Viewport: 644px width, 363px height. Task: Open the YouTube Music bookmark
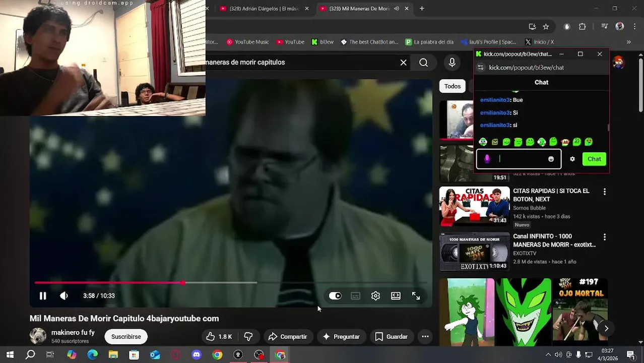(247, 42)
